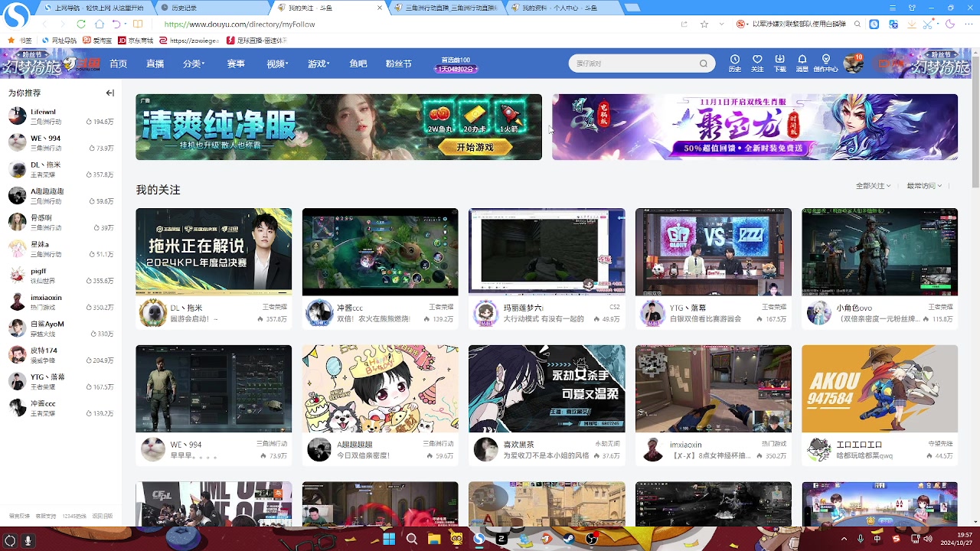This screenshot has height=551, width=980.
Task: Open 拖米正在解说 KPL stream thumbnail
Action: coord(214,252)
